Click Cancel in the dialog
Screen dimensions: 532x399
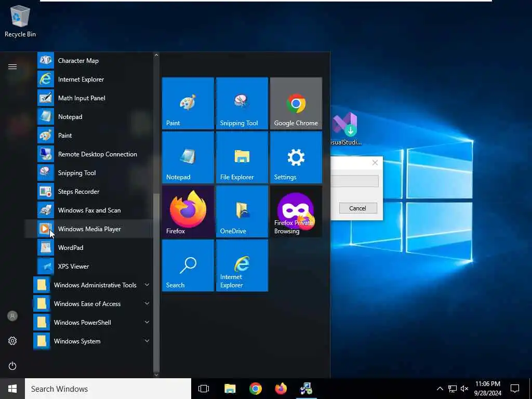[x=357, y=208]
